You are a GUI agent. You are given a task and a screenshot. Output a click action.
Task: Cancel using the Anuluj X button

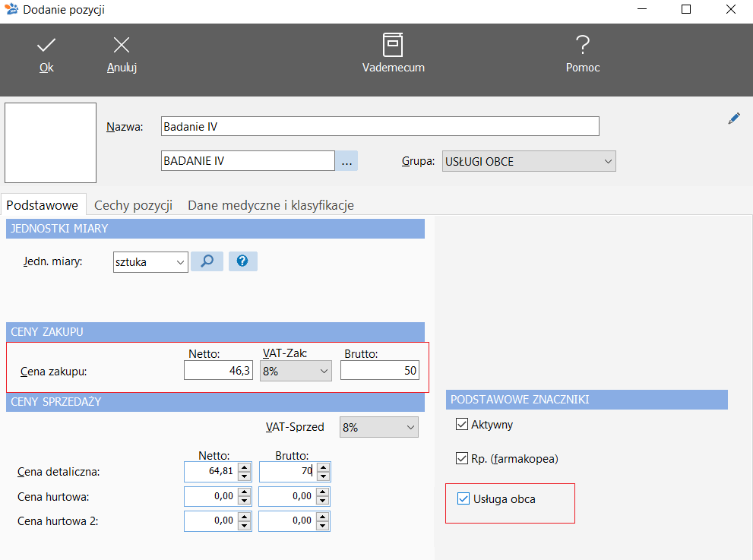point(122,55)
